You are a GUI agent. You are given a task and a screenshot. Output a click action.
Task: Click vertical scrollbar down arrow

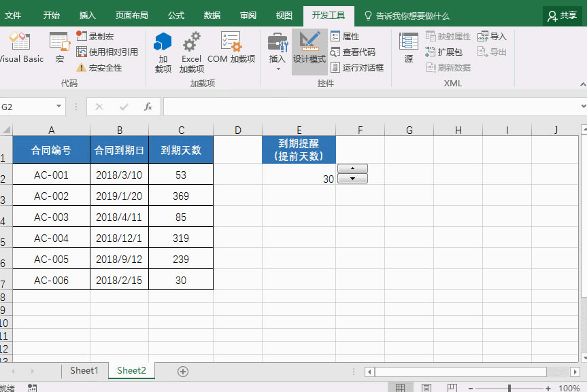[584, 357]
